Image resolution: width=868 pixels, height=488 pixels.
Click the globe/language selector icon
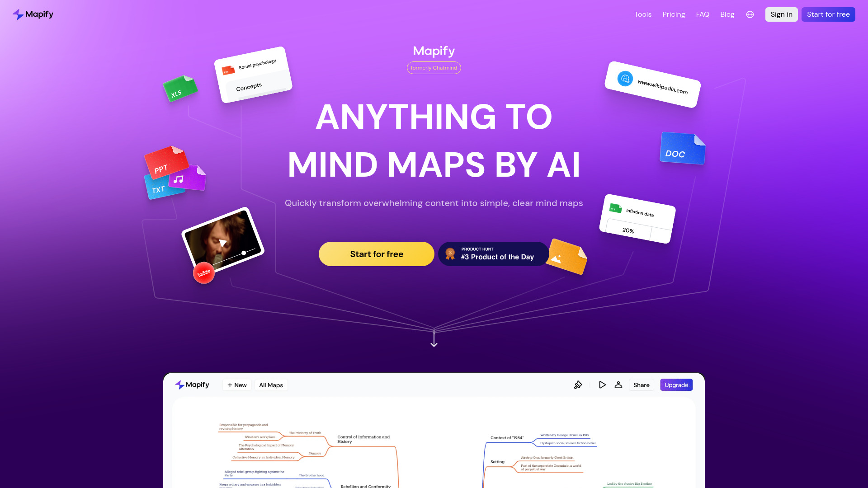[x=750, y=14]
